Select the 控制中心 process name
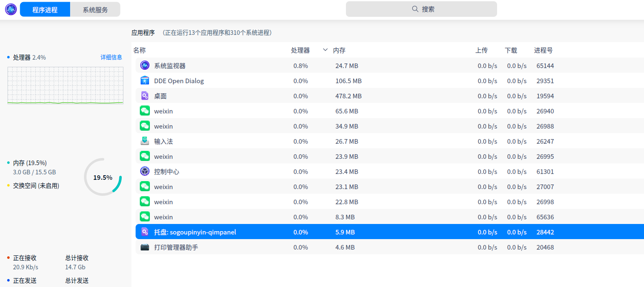Screen dimensions: 644x287 [x=167, y=171]
